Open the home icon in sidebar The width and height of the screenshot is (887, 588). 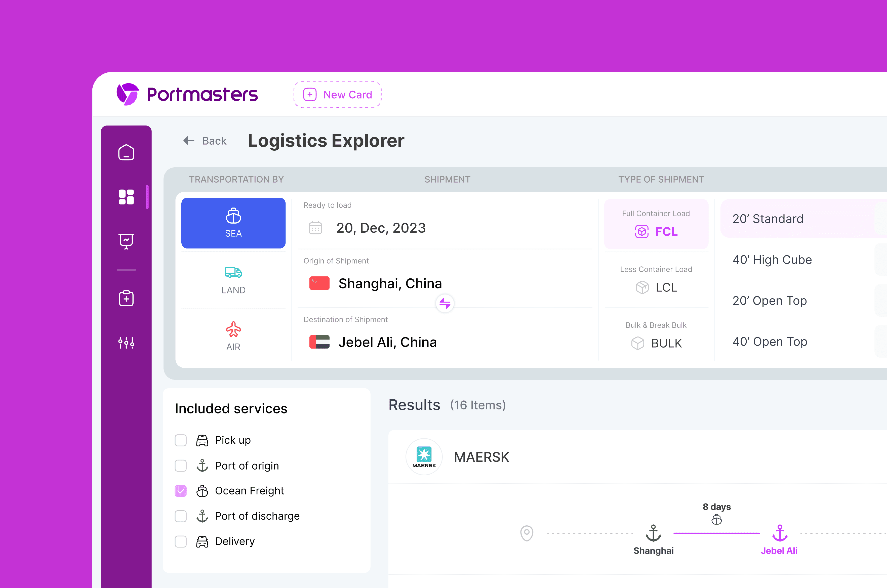pos(126,153)
